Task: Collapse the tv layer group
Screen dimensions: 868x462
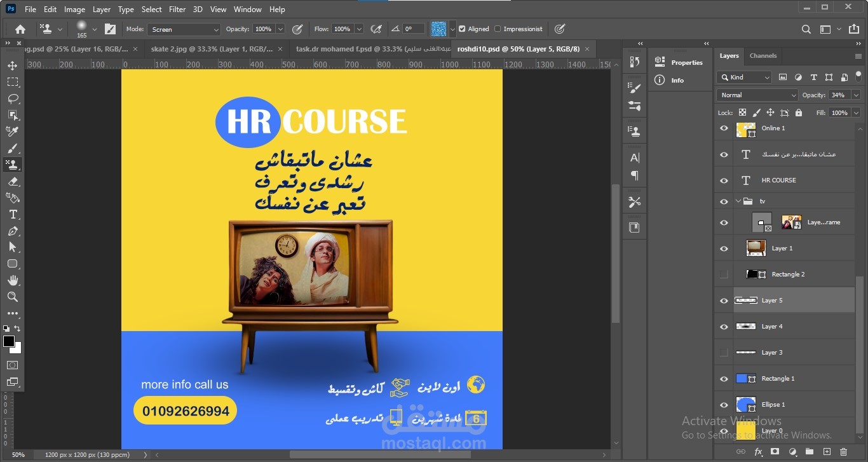Action: click(x=738, y=201)
